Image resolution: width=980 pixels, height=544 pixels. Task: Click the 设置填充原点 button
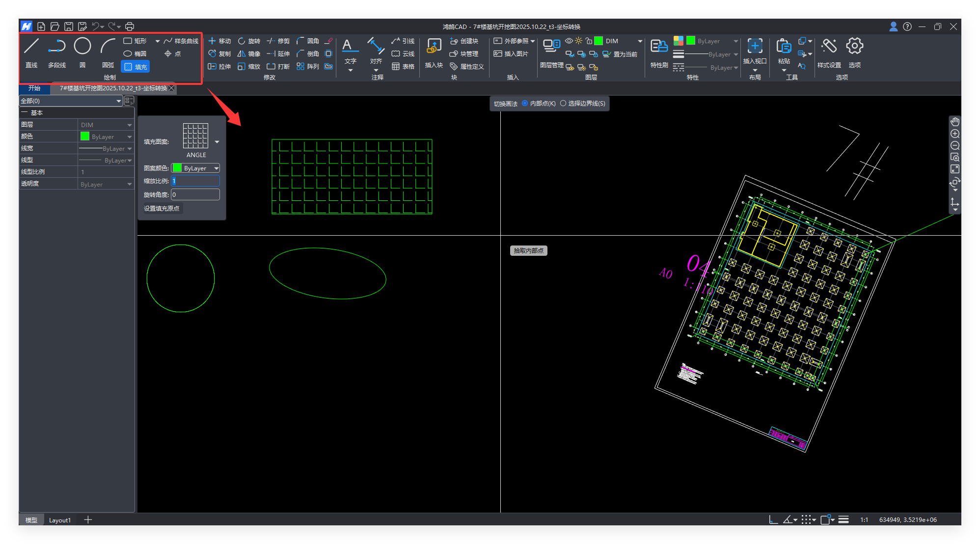(x=162, y=209)
